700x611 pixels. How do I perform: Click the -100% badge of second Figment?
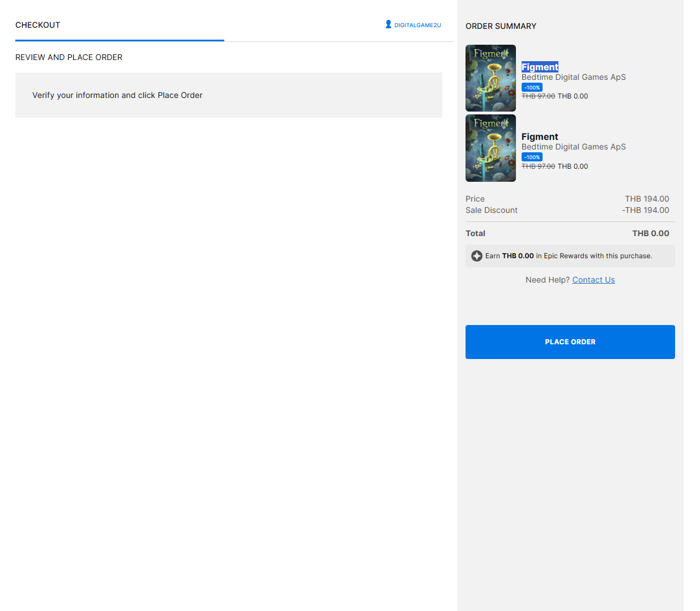click(532, 157)
